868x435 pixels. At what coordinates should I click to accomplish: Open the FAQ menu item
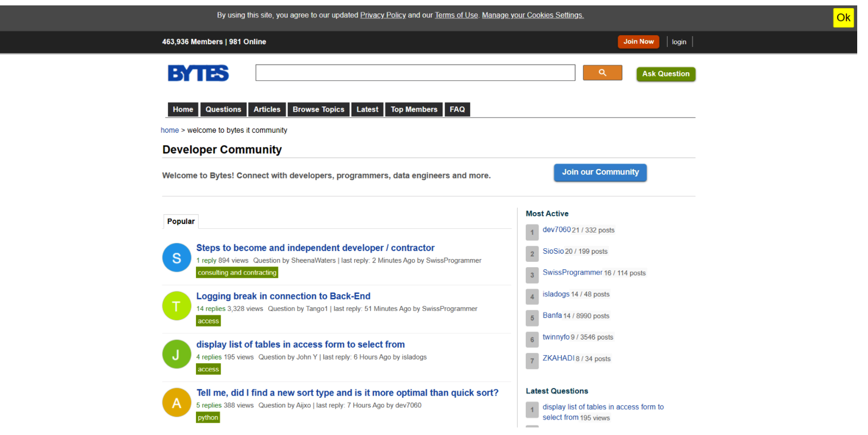click(x=457, y=110)
